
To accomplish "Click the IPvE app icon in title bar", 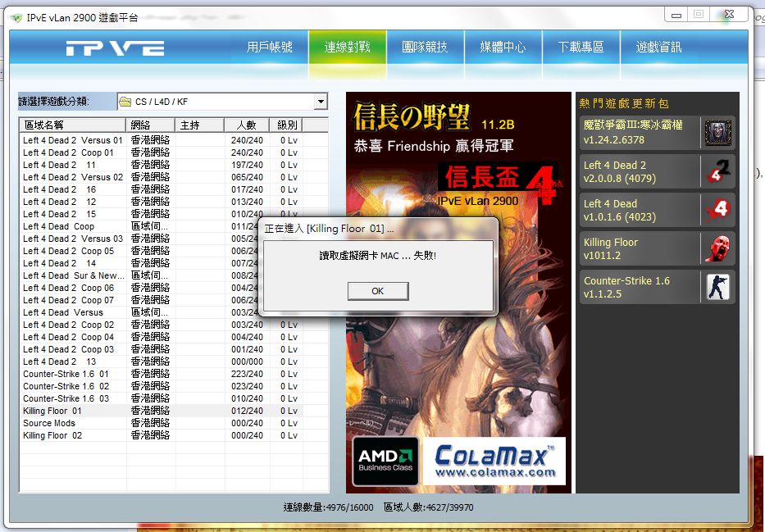I will click(16, 18).
